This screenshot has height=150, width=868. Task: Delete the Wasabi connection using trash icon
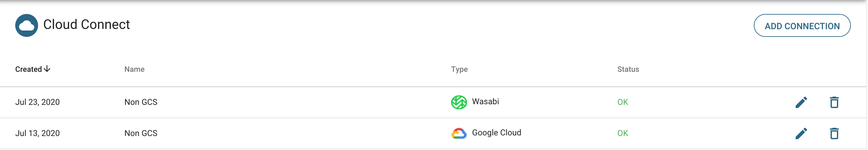click(834, 102)
